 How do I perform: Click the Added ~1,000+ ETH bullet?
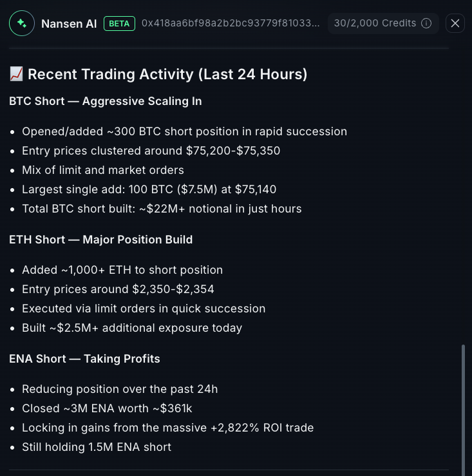point(122,270)
